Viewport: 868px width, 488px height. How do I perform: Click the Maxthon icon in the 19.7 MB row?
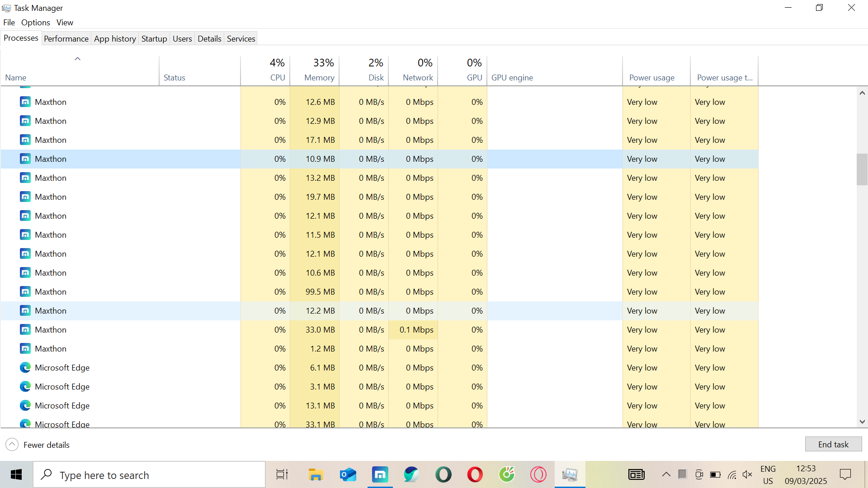(25, 197)
